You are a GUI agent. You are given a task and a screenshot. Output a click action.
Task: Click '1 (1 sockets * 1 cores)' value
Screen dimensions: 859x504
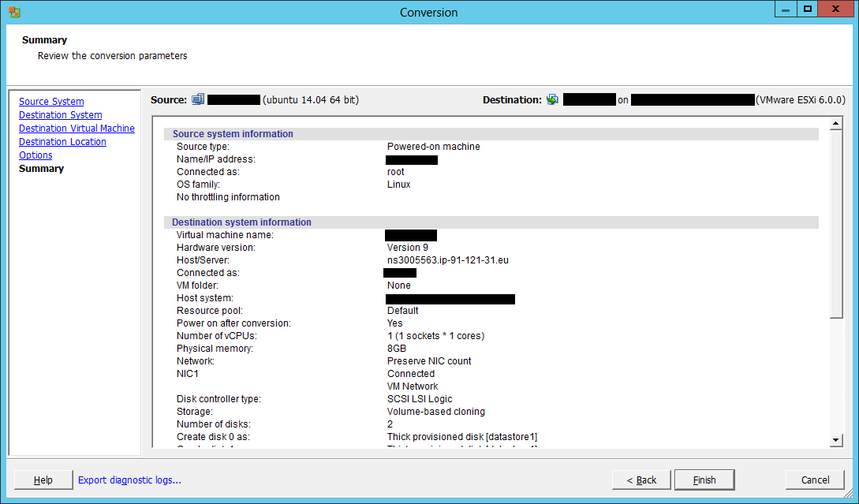click(436, 335)
